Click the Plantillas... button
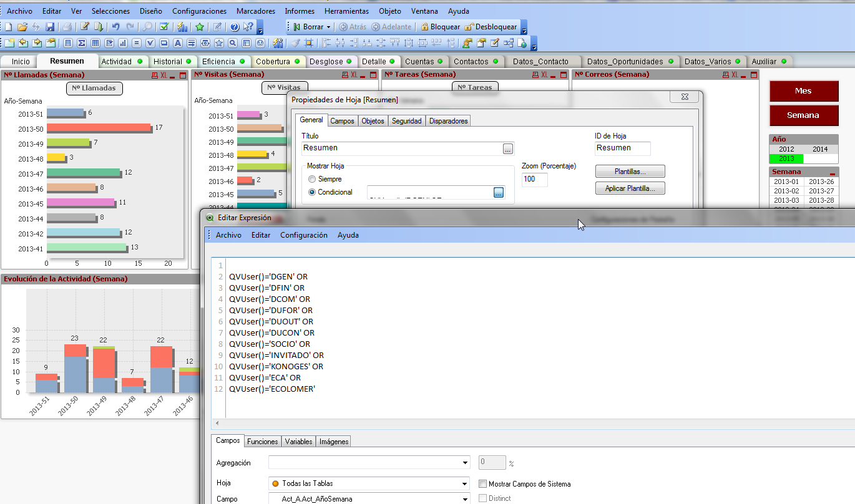The width and height of the screenshot is (855, 504). 630,171
